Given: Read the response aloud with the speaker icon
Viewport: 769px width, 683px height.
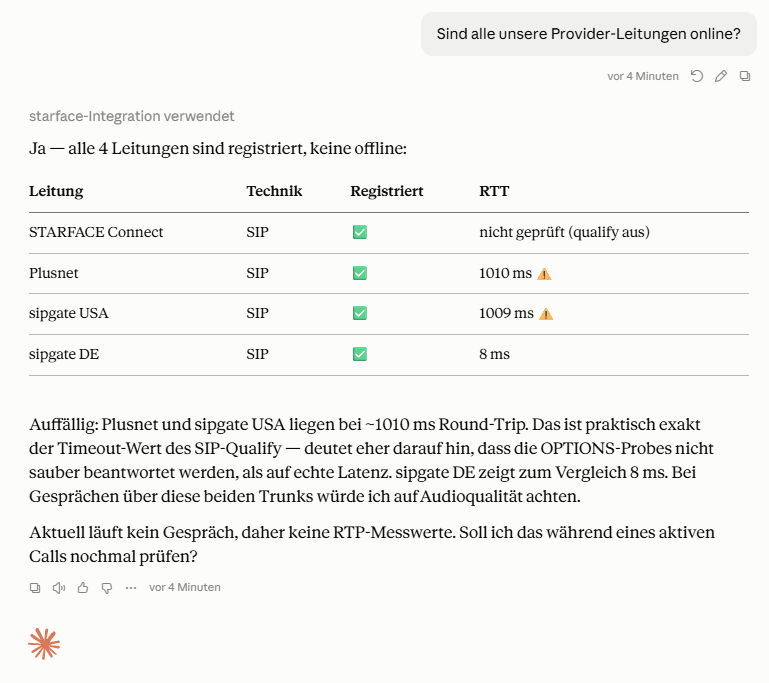Looking at the screenshot, I should pyautogui.click(x=59, y=587).
